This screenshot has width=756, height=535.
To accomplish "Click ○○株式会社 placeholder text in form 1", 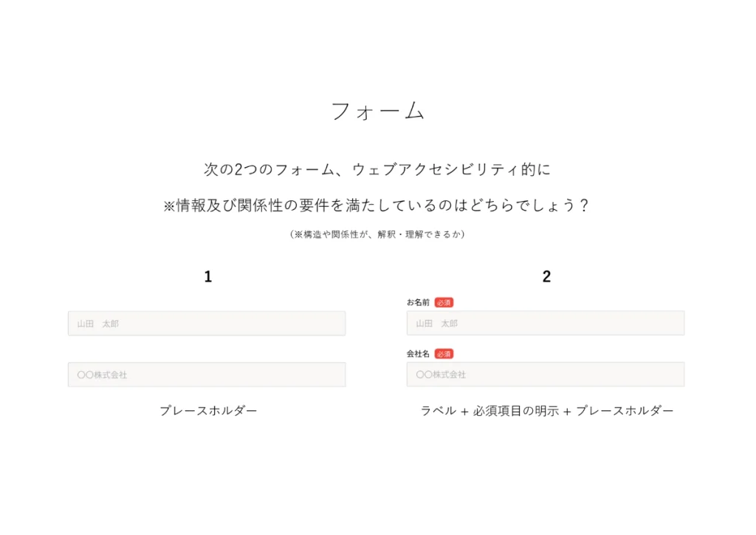I will point(102,375).
